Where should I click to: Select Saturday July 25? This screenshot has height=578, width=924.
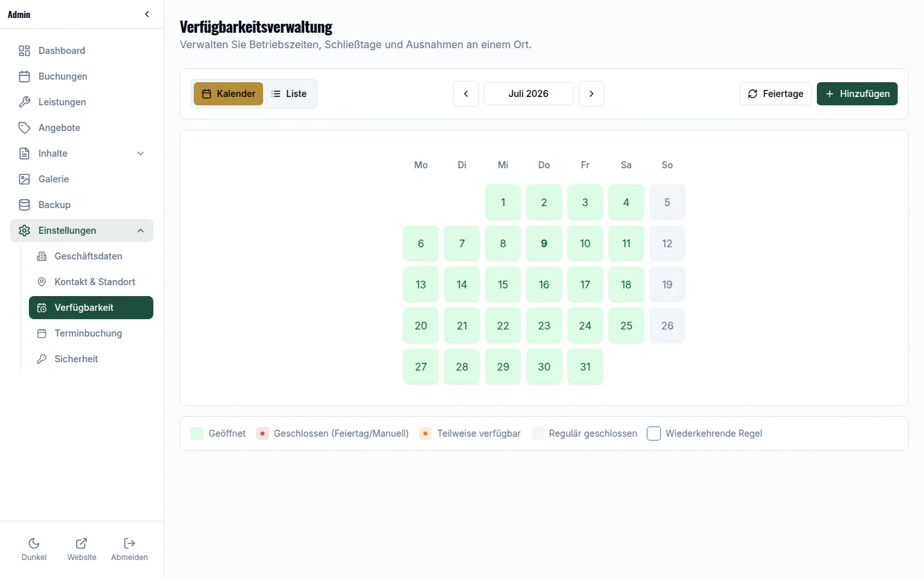click(x=626, y=326)
